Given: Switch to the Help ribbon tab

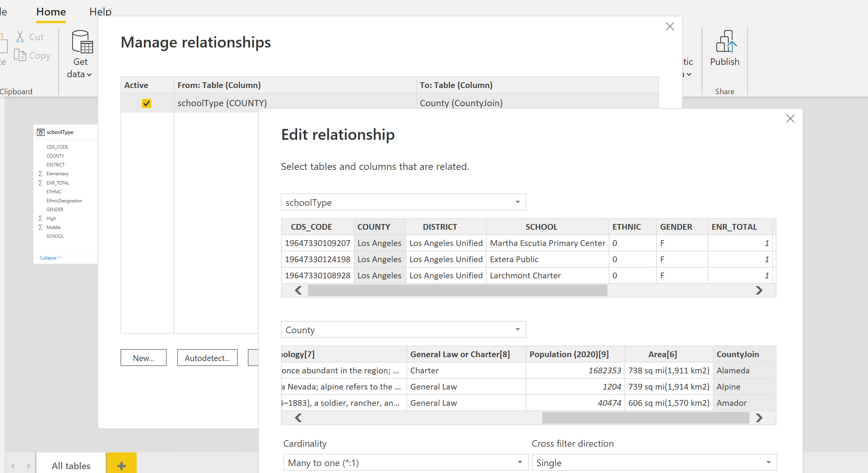Looking at the screenshot, I should (100, 12).
